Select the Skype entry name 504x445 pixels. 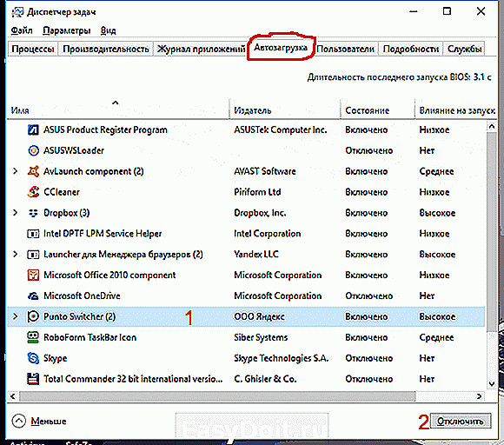[55, 358]
